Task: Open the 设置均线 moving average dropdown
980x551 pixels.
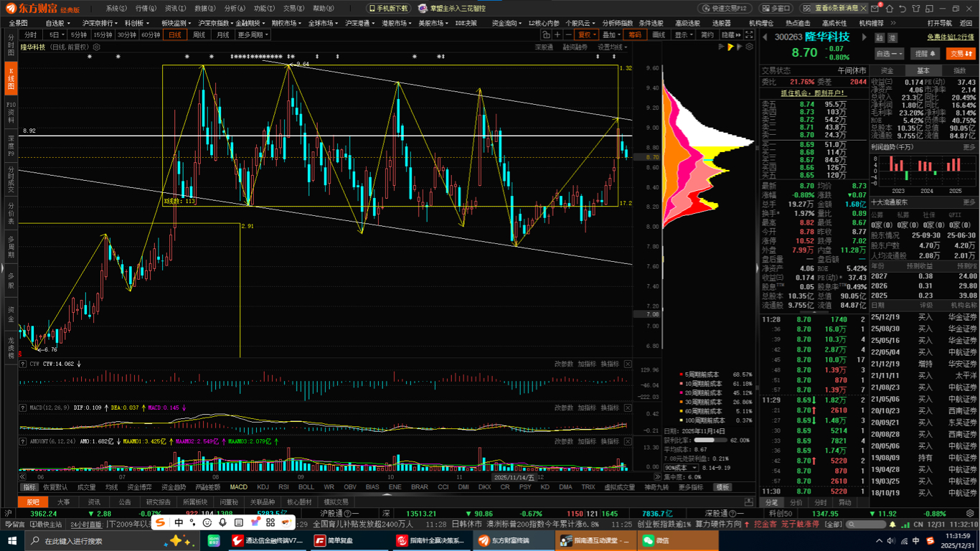Action: tap(613, 47)
